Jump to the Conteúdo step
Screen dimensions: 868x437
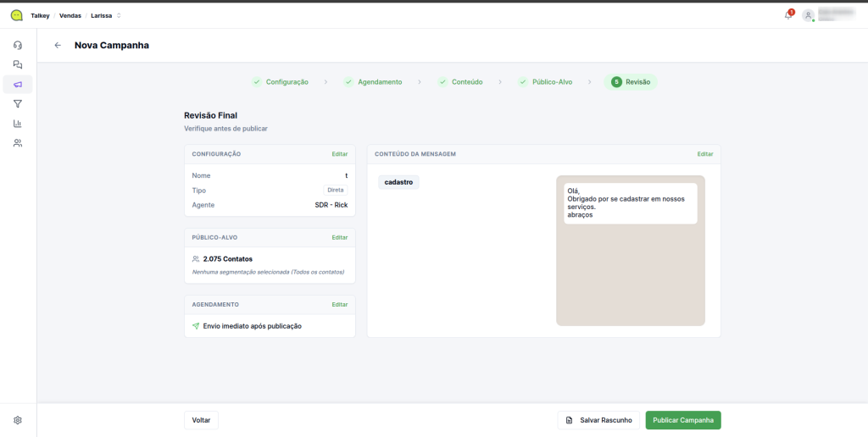[x=460, y=82]
